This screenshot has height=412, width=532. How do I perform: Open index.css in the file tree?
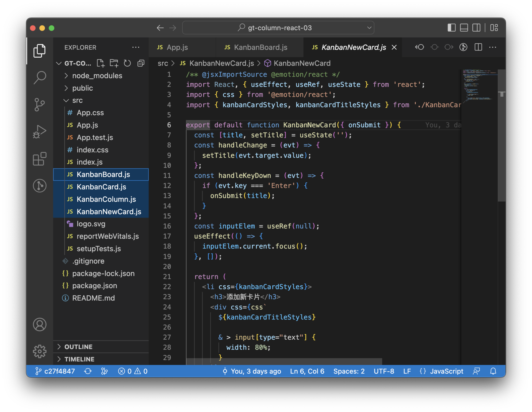(101, 150)
